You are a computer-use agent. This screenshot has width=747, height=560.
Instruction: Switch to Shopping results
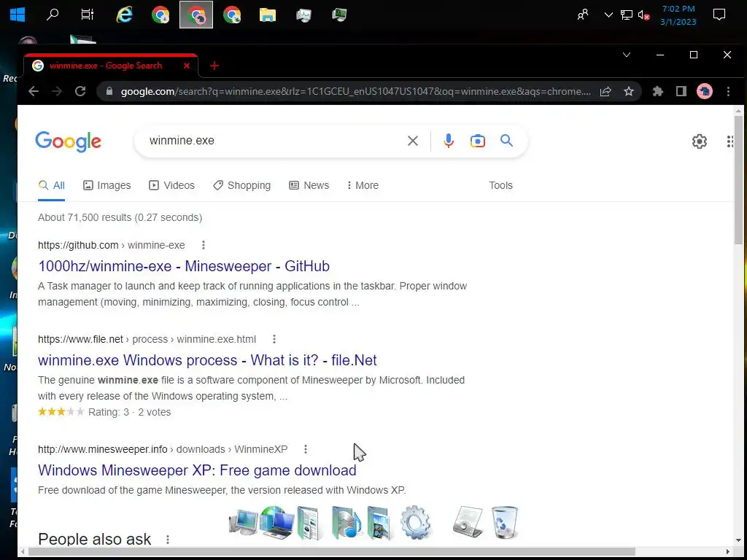tap(241, 185)
